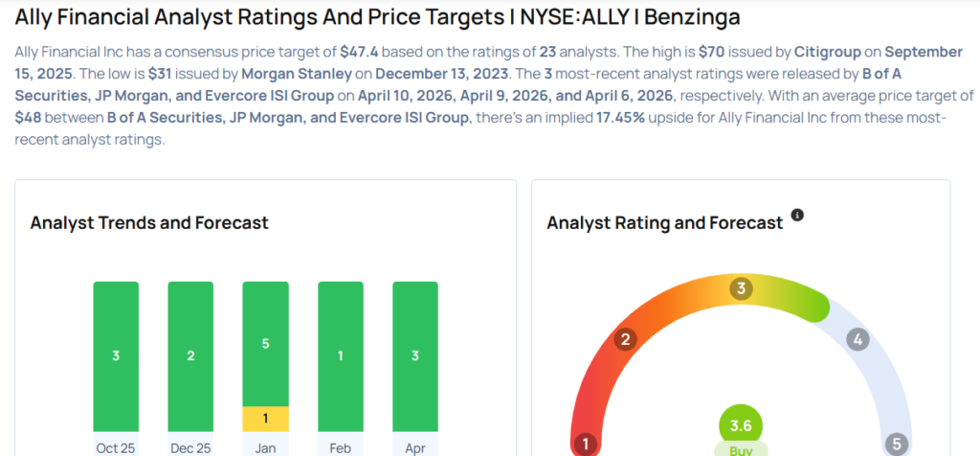Click the $47.4 consensus price target

click(x=359, y=49)
